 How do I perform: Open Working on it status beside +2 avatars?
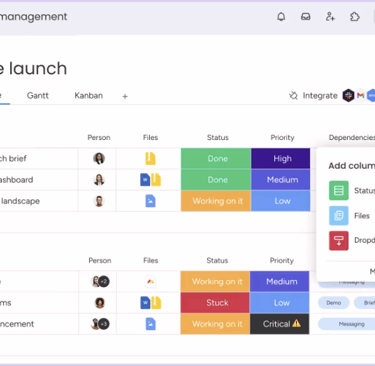pyautogui.click(x=215, y=282)
